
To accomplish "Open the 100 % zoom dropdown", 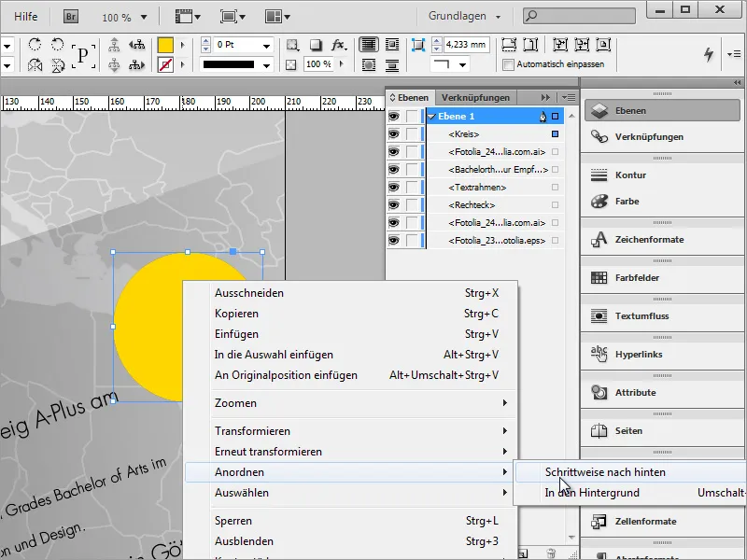I will click(144, 18).
